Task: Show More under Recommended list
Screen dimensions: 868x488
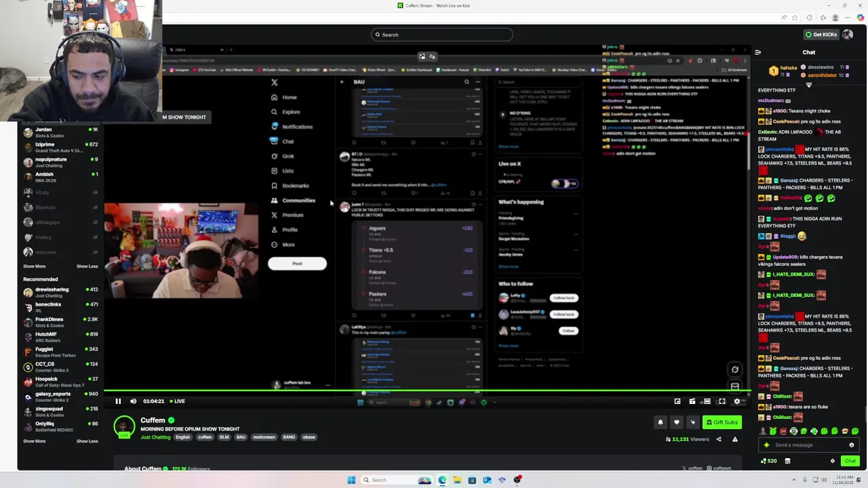Action: coord(35,441)
